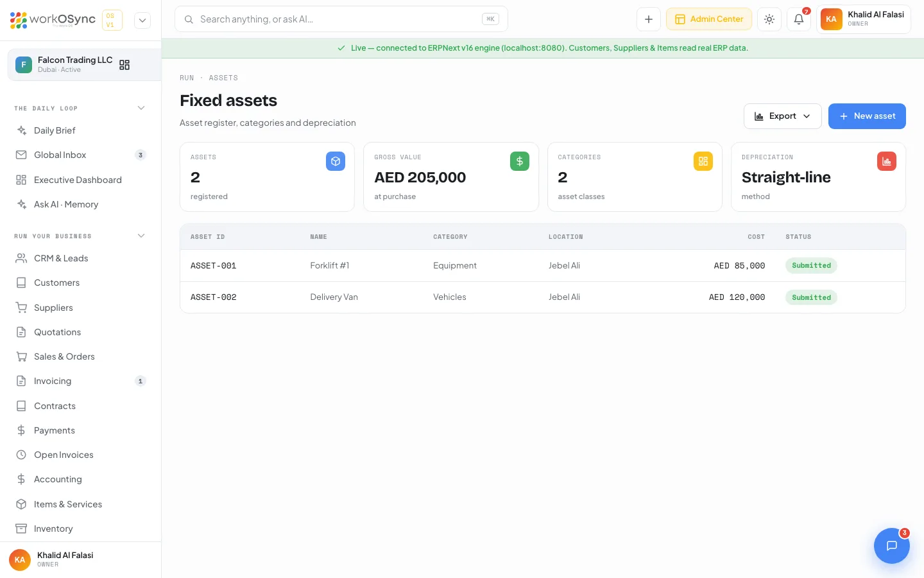
Task: Navigate to CRM & Leads
Action: 80,258
